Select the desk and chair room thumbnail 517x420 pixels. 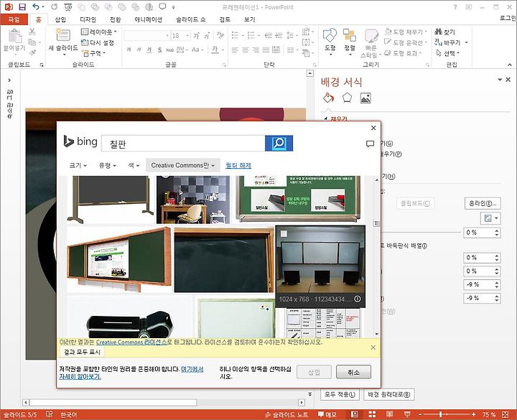(193, 200)
